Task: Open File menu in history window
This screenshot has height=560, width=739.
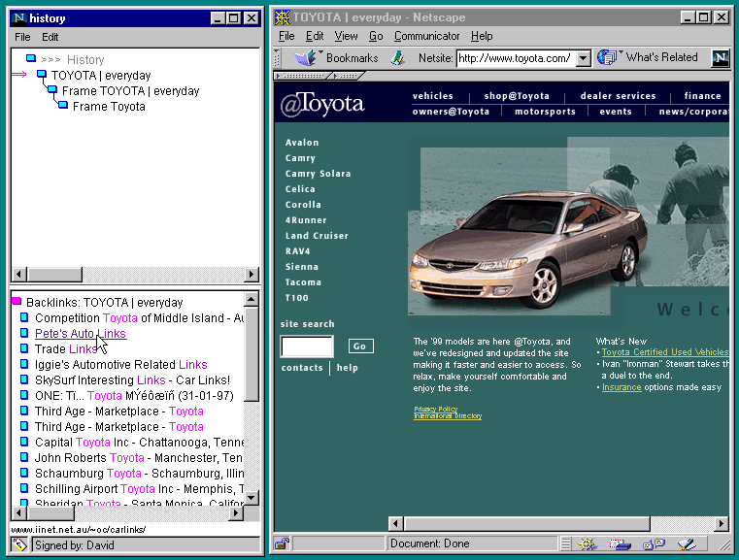Action: [22, 37]
